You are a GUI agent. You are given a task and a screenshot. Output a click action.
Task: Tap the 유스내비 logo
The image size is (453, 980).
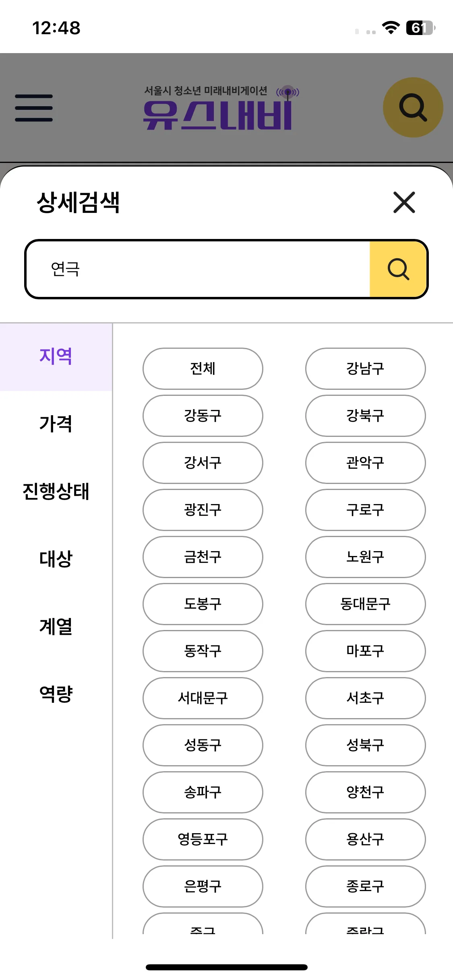[x=221, y=108]
